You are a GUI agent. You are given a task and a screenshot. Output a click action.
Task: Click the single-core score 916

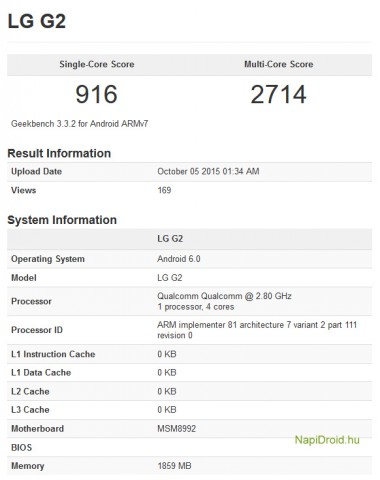[x=96, y=94]
